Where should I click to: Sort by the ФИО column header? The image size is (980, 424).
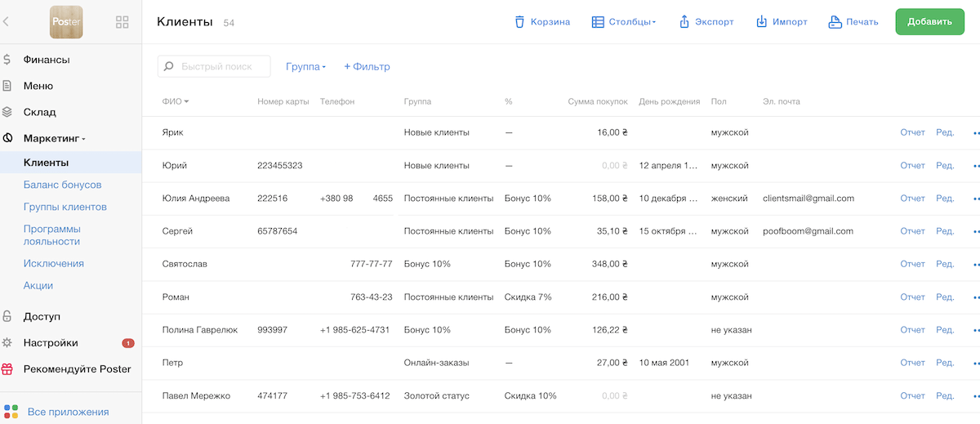coord(175,102)
